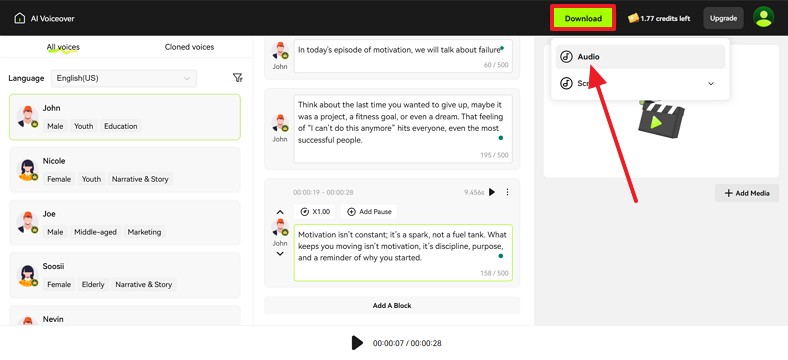Click the John avatar on second script block
788x360 pixels.
(280, 124)
